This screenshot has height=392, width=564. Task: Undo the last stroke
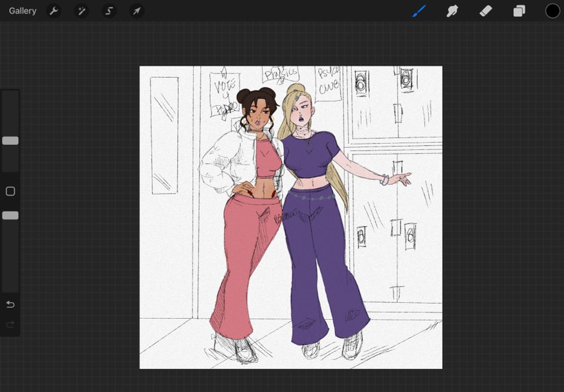click(x=10, y=305)
